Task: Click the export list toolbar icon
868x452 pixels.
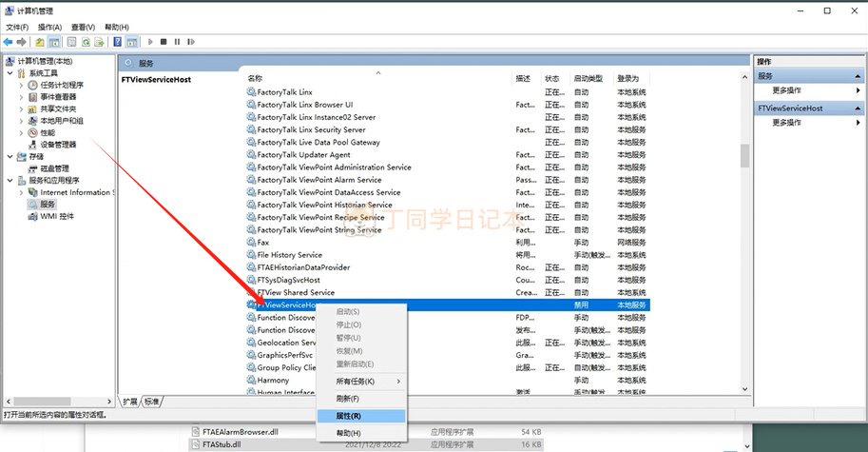Action: pyautogui.click(x=99, y=42)
